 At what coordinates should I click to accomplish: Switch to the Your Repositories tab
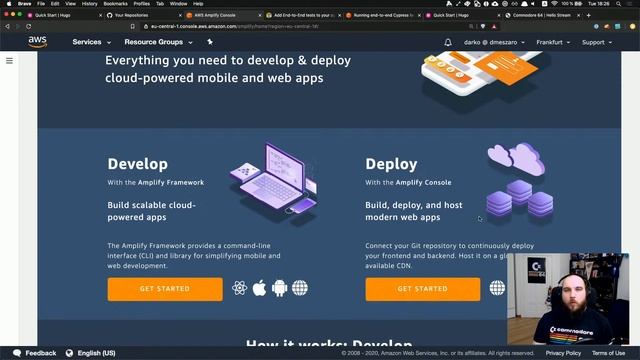click(143, 15)
